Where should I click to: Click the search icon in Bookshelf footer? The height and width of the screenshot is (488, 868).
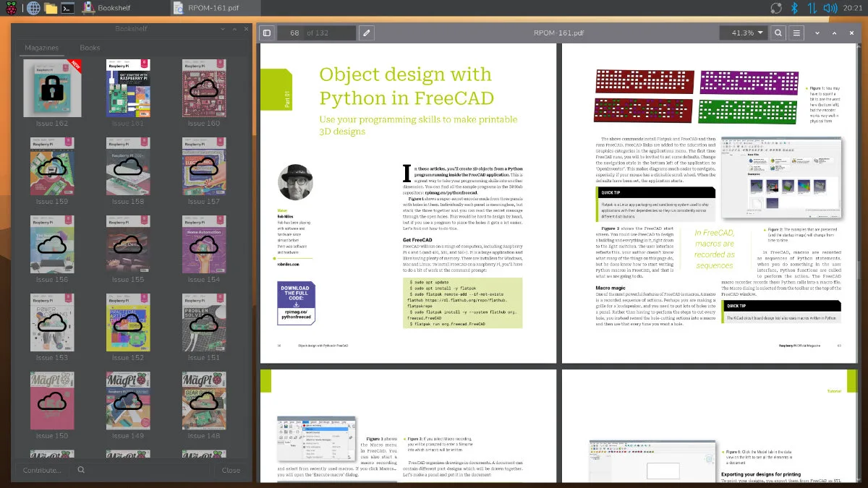81,470
